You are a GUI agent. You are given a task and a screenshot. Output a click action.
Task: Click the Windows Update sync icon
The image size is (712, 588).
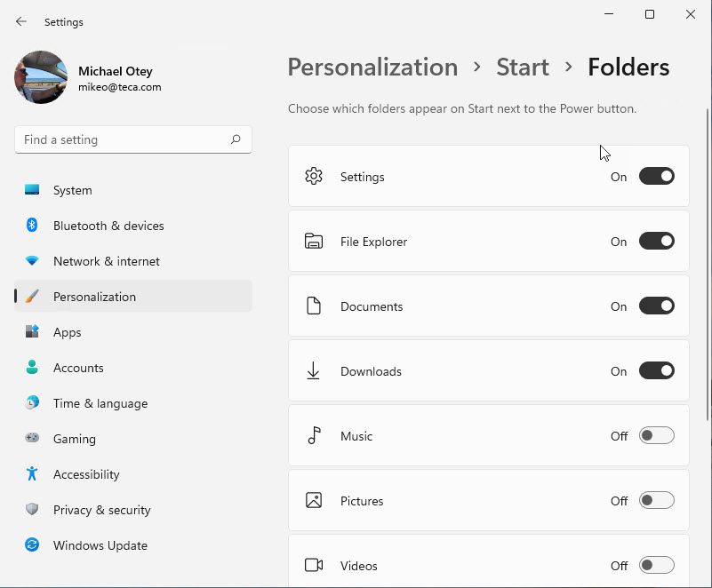pos(32,544)
